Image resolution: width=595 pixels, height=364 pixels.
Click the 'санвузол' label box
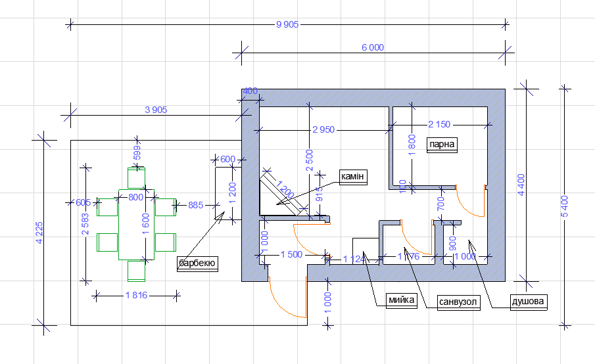tap(458, 302)
